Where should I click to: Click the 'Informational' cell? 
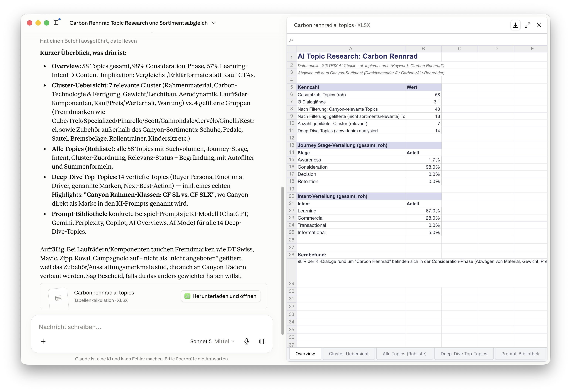coord(351,232)
